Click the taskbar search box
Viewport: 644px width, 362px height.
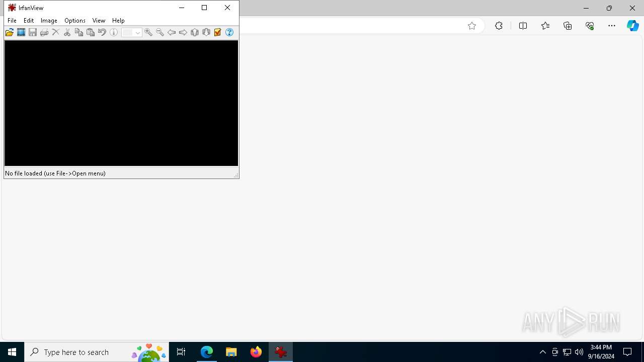click(97, 352)
